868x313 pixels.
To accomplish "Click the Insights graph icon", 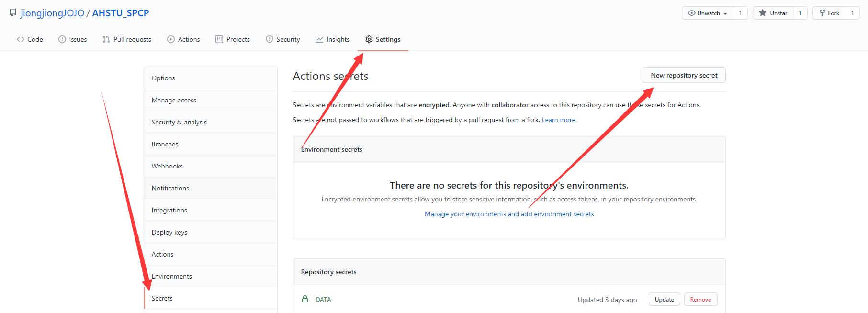I will pyautogui.click(x=319, y=39).
